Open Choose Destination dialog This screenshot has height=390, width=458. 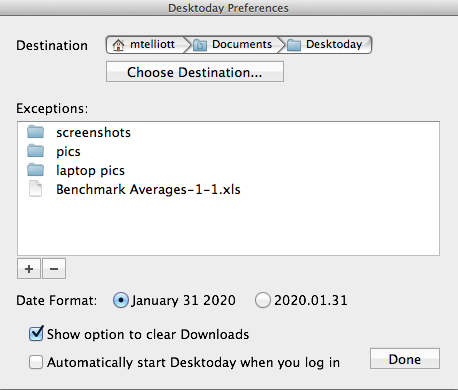click(x=195, y=72)
